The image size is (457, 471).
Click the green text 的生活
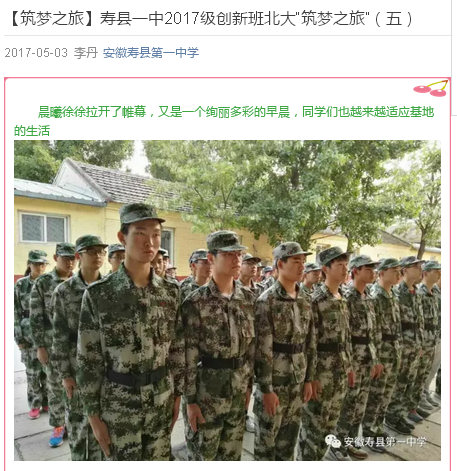click(32, 131)
